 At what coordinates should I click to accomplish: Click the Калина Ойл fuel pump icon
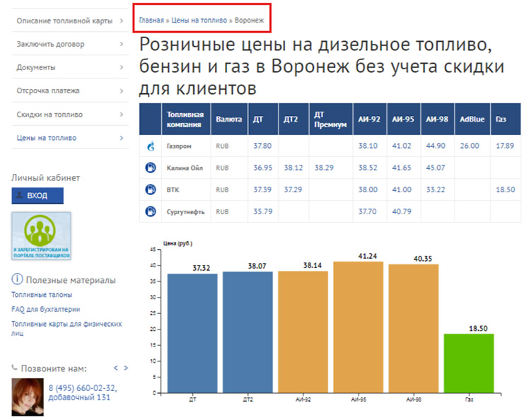point(151,168)
